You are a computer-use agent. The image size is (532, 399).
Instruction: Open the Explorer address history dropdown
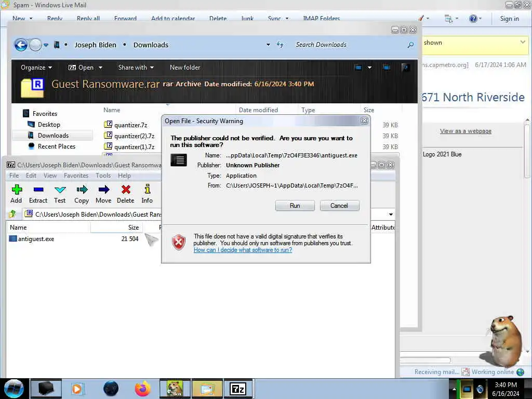[x=268, y=45]
